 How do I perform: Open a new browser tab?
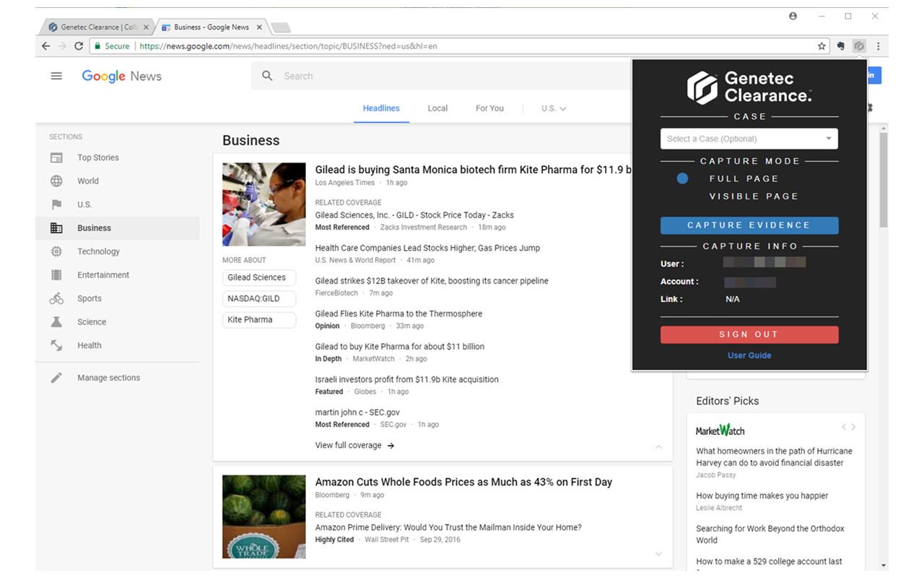[x=281, y=27]
